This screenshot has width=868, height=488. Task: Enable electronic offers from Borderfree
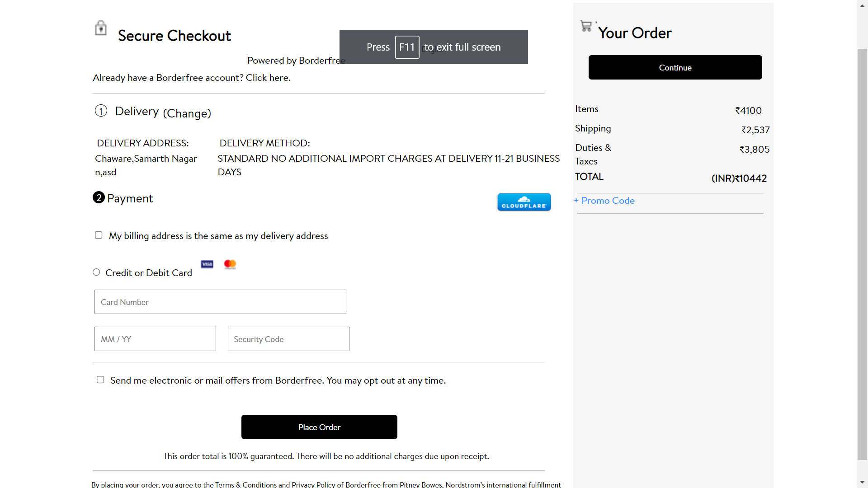pos(100,380)
